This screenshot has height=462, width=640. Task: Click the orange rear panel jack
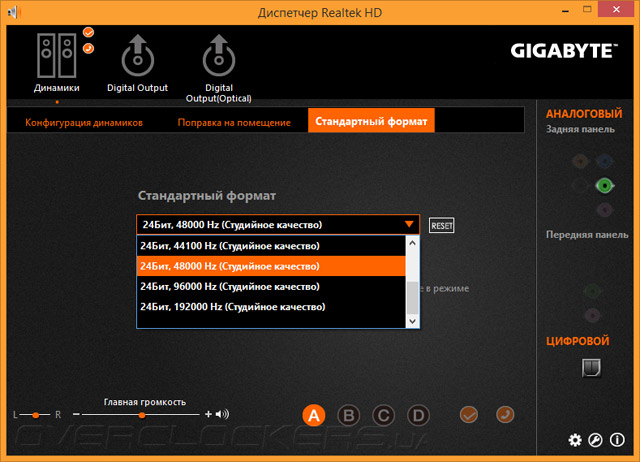[580, 162]
